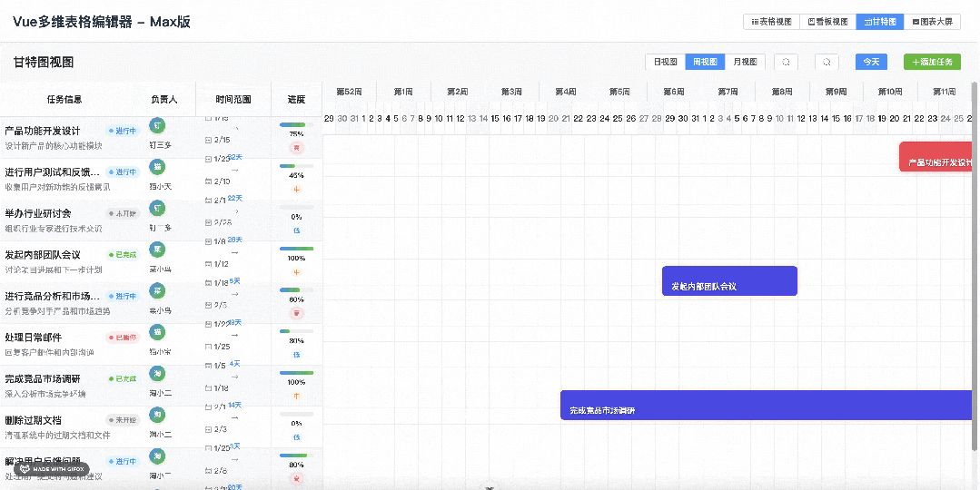Click the 进度 column header
The width and height of the screenshot is (980, 490).
point(296,99)
